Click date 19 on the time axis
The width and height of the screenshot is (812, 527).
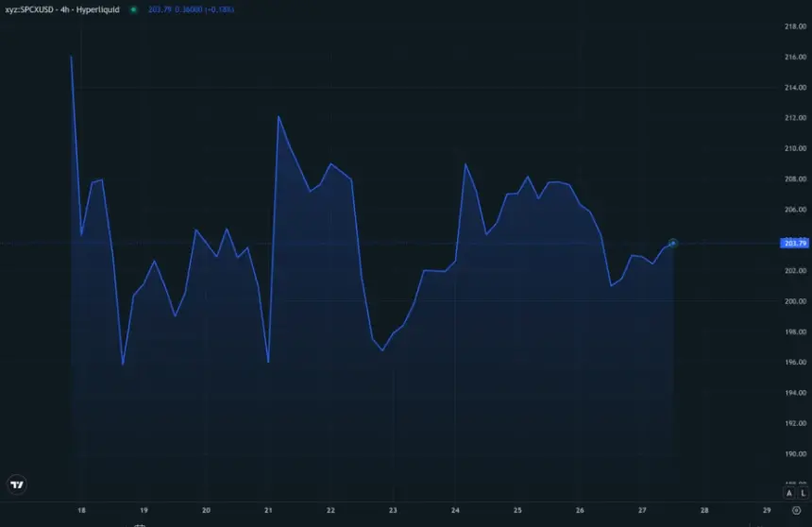pos(144,510)
